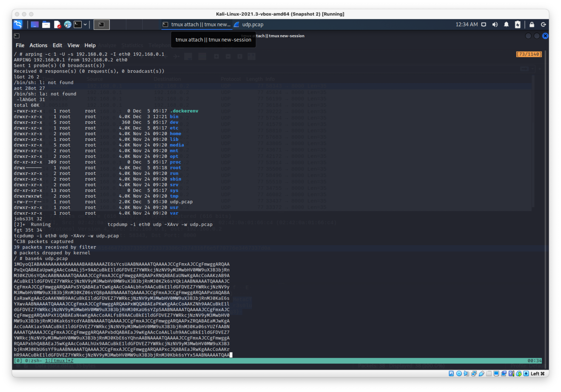
Task: Click the VirtualBox USB devices icon
Action: click(481, 373)
